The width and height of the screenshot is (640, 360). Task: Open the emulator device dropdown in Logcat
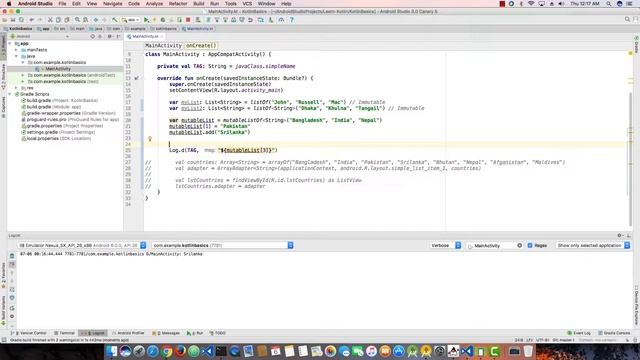pyautogui.click(x=82, y=245)
